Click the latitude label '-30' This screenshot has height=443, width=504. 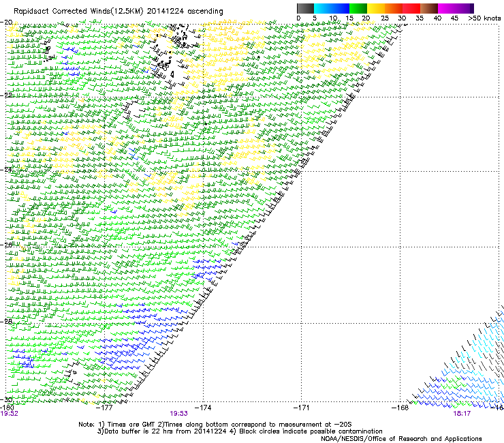(6, 399)
